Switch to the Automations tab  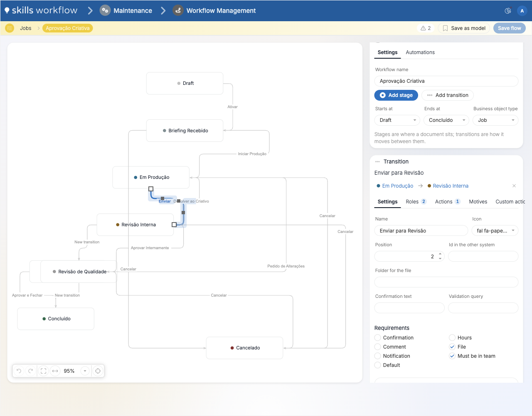tap(420, 52)
